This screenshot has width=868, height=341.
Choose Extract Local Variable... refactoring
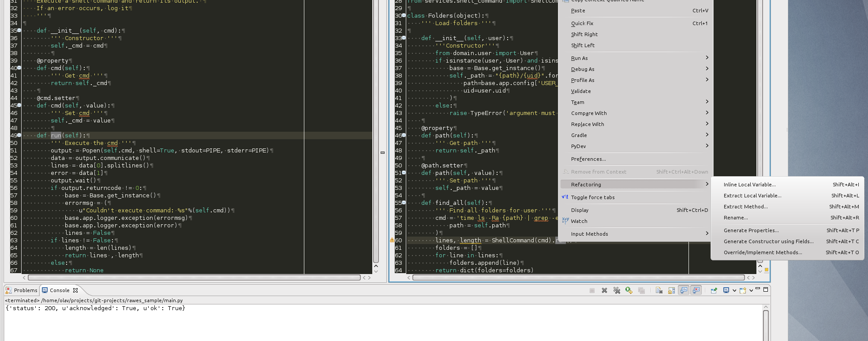point(787,196)
